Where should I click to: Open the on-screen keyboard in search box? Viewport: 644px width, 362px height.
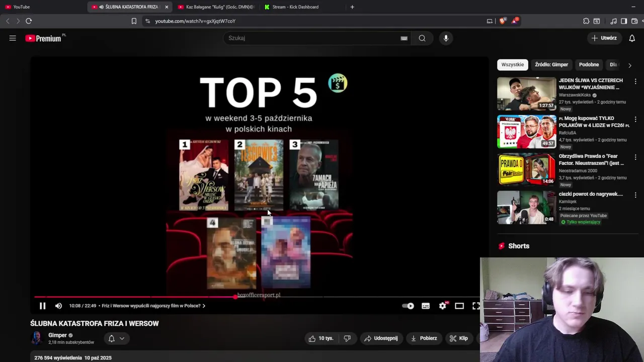[404, 38]
